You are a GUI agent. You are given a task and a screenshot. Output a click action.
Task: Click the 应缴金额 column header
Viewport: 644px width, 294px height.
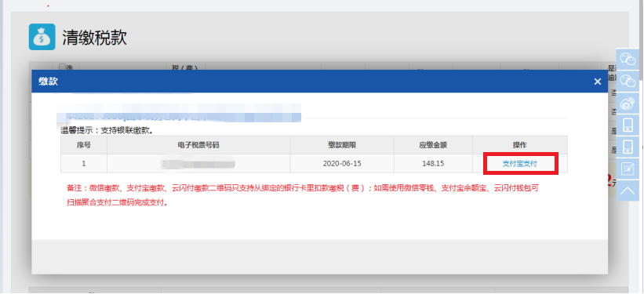(x=433, y=145)
